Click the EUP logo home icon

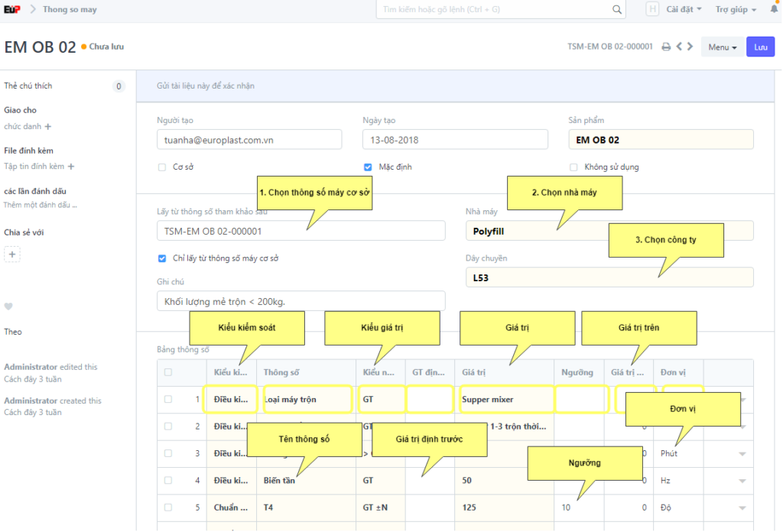12,10
